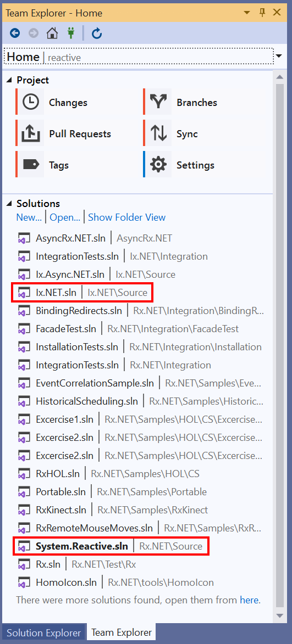The width and height of the screenshot is (292, 644).
Task: Open the Changes clock icon
Action: 30,102
